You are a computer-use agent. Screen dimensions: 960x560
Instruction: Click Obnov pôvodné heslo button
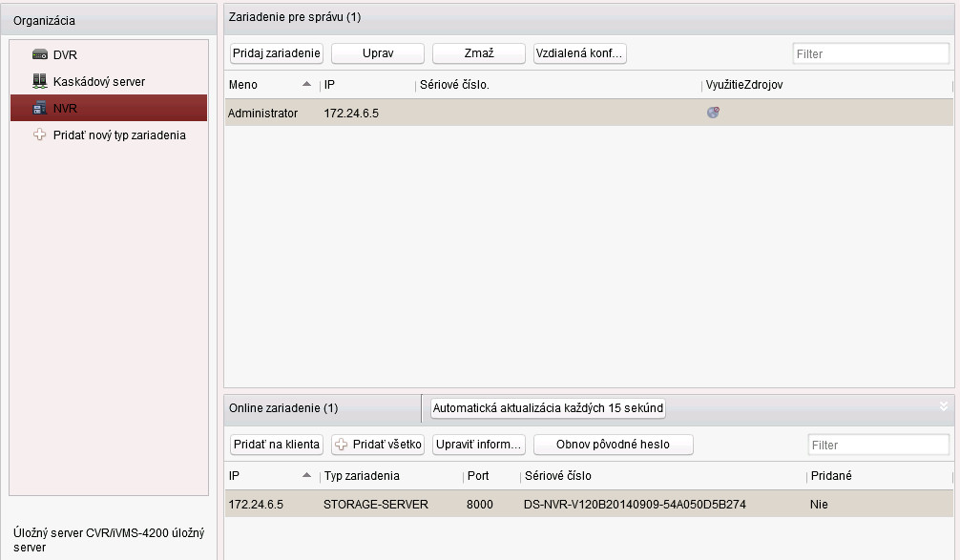pyautogui.click(x=613, y=445)
